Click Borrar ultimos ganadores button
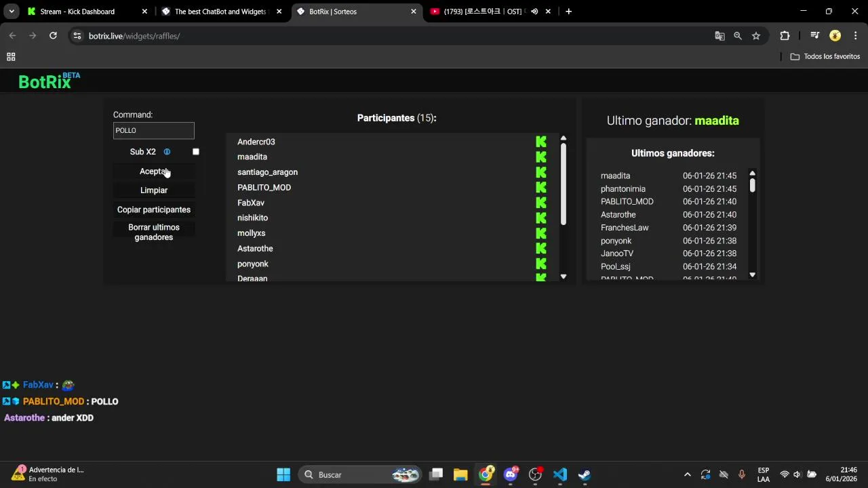The image size is (868, 488). [154, 232]
